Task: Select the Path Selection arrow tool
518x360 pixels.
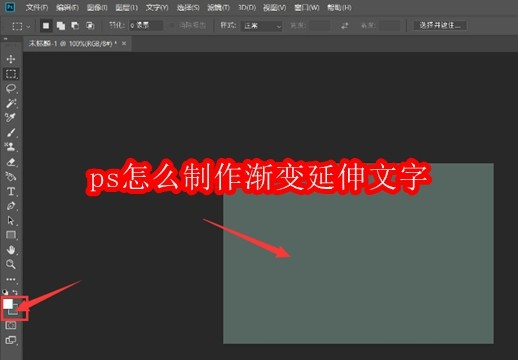Action: click(11, 220)
